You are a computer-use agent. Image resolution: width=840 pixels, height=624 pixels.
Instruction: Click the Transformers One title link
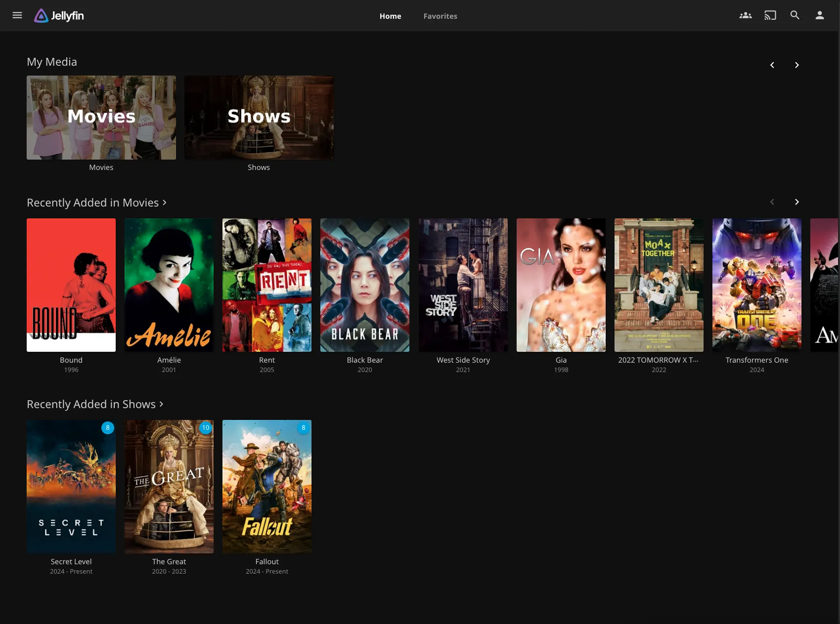757,360
